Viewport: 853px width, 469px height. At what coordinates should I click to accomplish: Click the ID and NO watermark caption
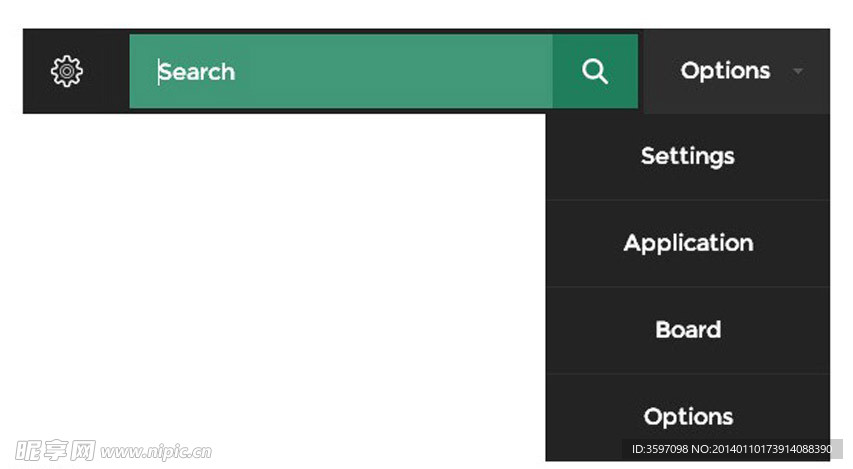coord(732,449)
